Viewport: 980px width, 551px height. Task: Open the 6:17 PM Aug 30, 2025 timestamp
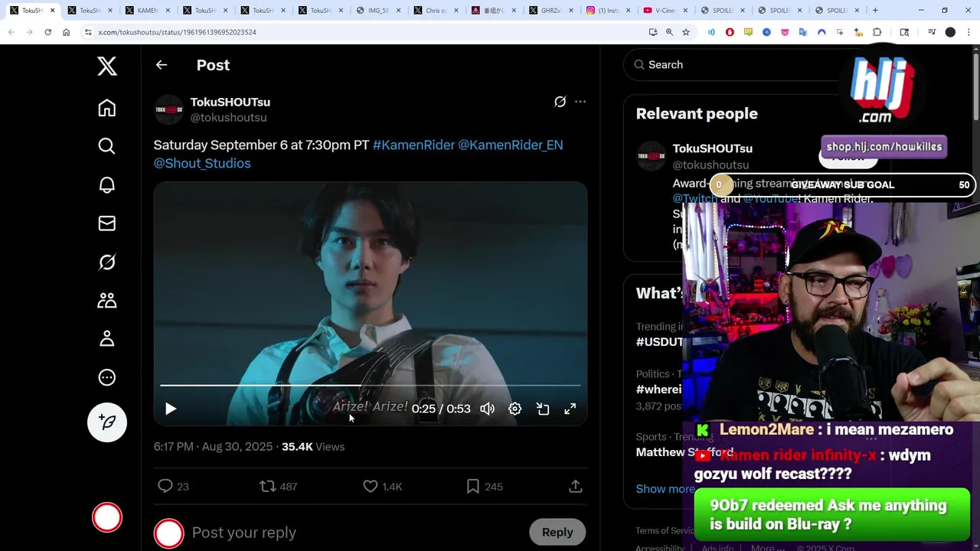[213, 447]
